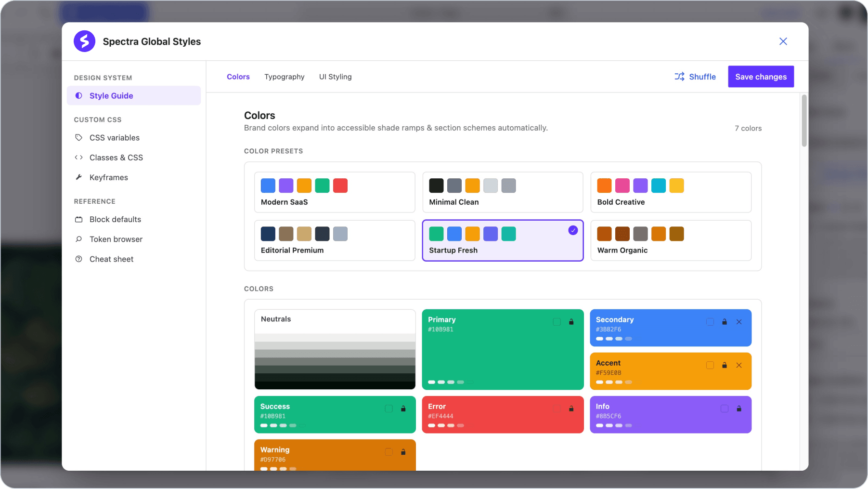Viewport: 868px width, 489px height.
Task: Click the Primary green color card
Action: point(503,349)
